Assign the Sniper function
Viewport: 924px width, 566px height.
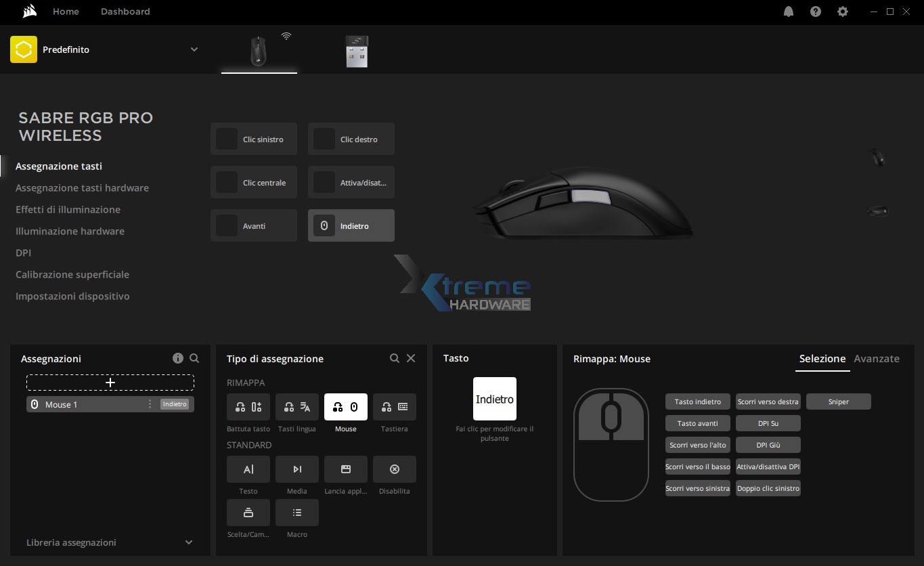[x=838, y=401]
